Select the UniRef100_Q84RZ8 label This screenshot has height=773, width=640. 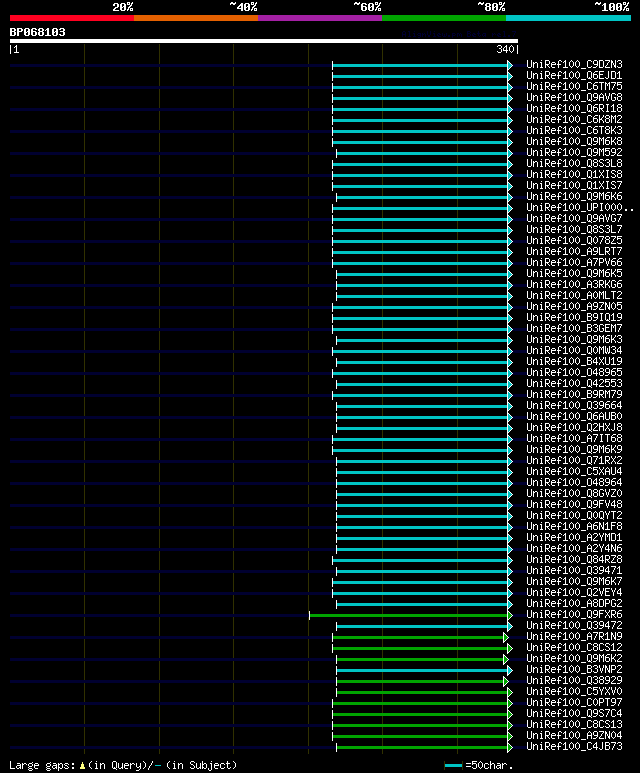(x=574, y=560)
